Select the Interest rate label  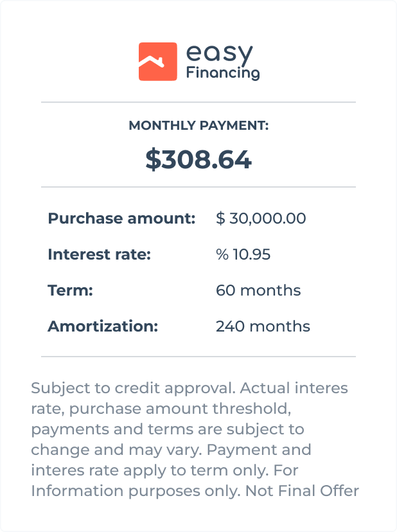tap(99, 254)
